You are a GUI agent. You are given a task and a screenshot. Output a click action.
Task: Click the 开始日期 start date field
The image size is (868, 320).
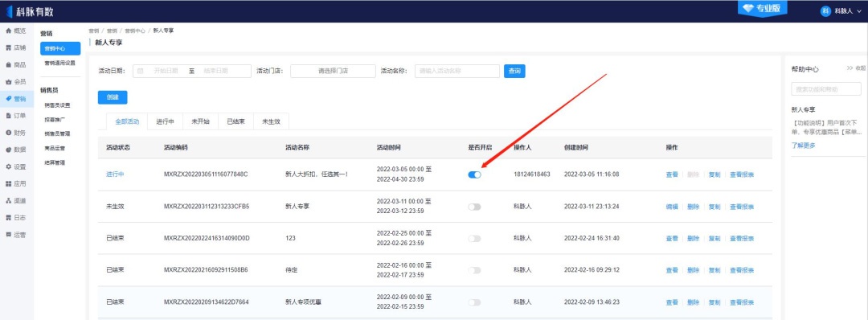coord(166,71)
